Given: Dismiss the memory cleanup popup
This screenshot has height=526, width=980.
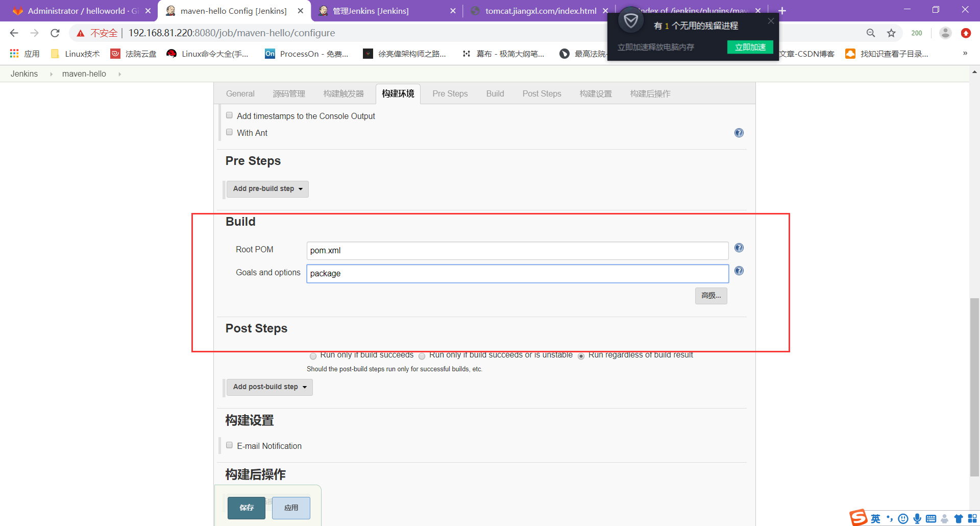Looking at the screenshot, I should coord(771,21).
